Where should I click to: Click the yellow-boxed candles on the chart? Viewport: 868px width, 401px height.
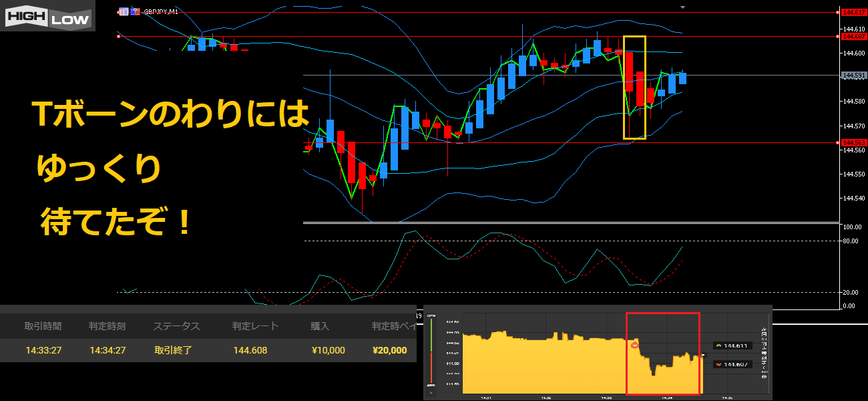click(634, 87)
